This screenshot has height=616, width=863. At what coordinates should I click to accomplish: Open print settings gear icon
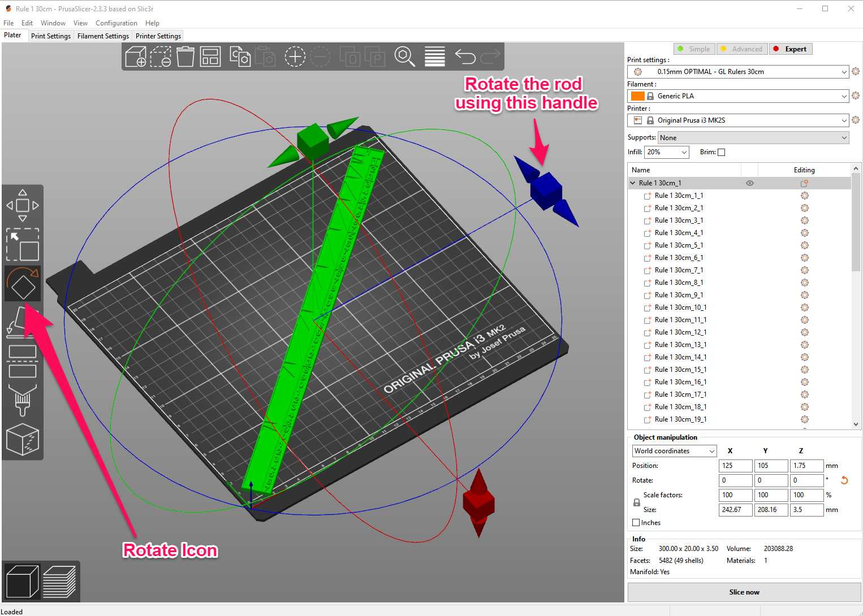click(856, 71)
